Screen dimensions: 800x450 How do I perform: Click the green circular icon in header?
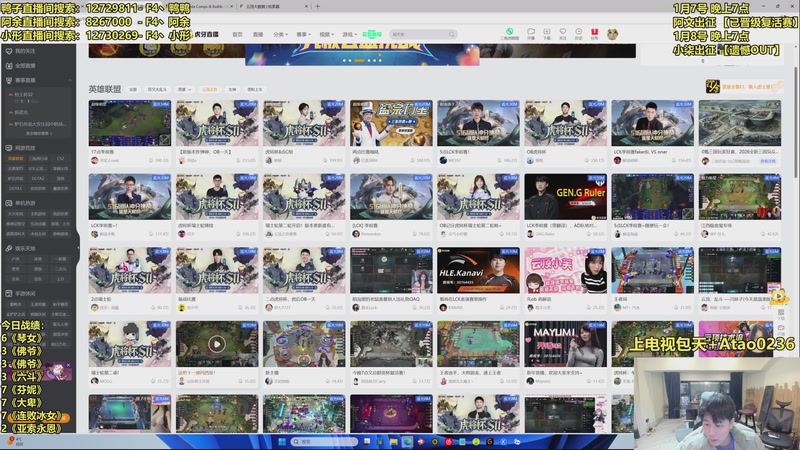(x=509, y=32)
